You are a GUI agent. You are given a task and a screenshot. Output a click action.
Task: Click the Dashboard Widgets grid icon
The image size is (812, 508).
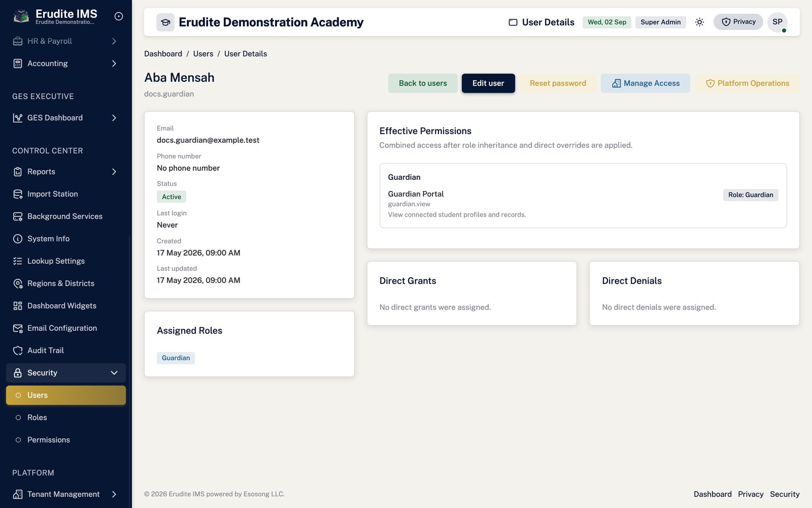[18, 306]
